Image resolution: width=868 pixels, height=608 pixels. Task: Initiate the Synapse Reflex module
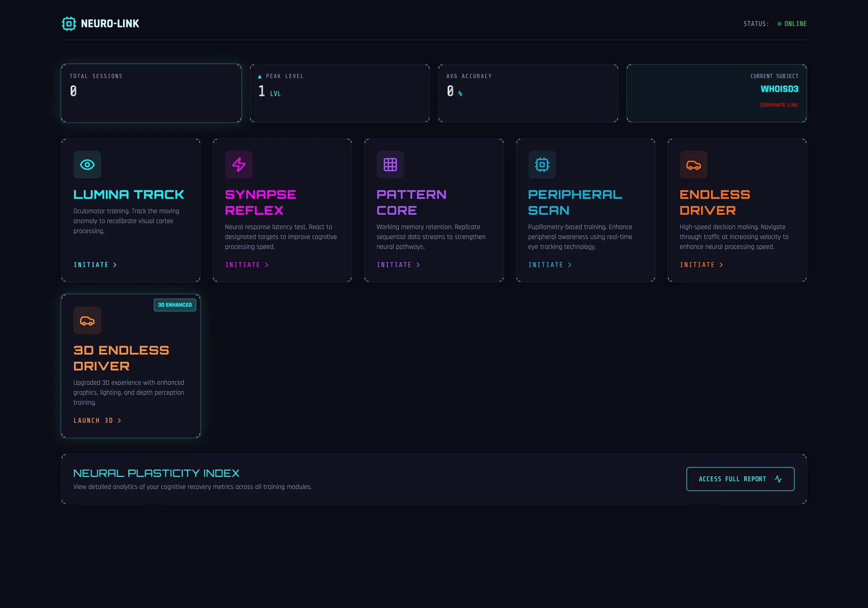pyautogui.click(x=246, y=265)
